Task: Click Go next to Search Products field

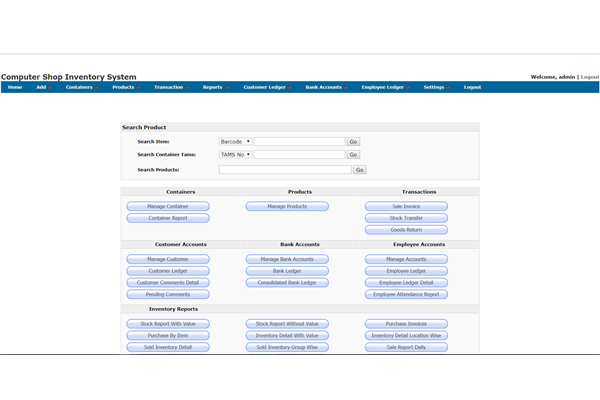Action: click(x=360, y=170)
